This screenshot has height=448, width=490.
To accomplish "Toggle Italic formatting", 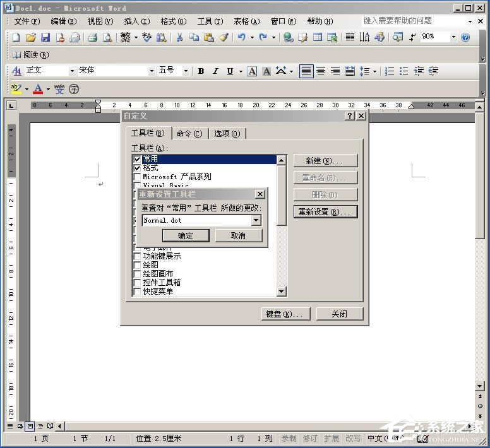I will [x=215, y=71].
